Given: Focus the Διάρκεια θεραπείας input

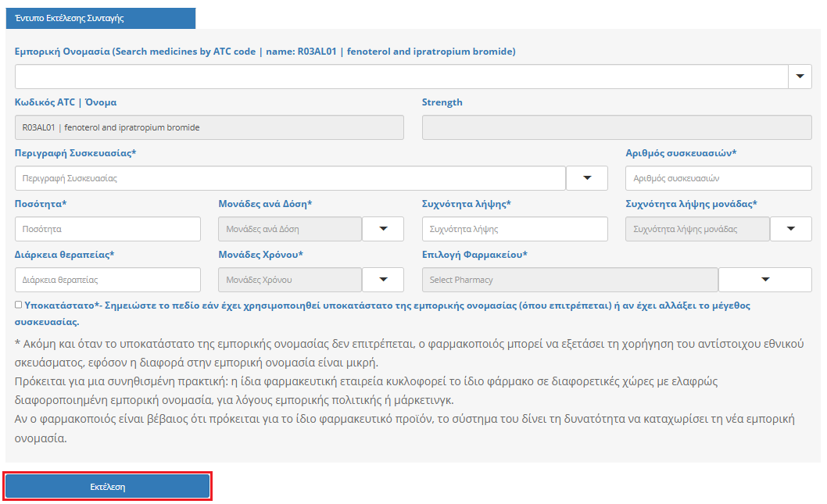Looking at the screenshot, I should 108,280.
